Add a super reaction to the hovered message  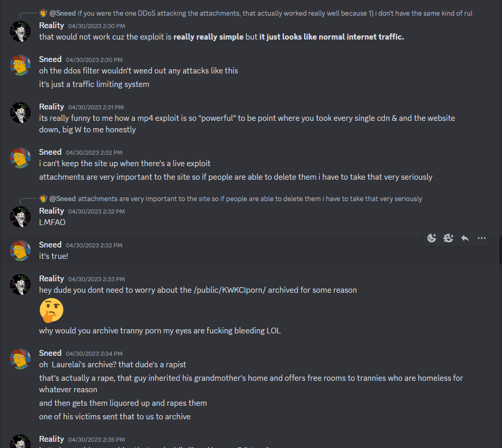coord(448,238)
